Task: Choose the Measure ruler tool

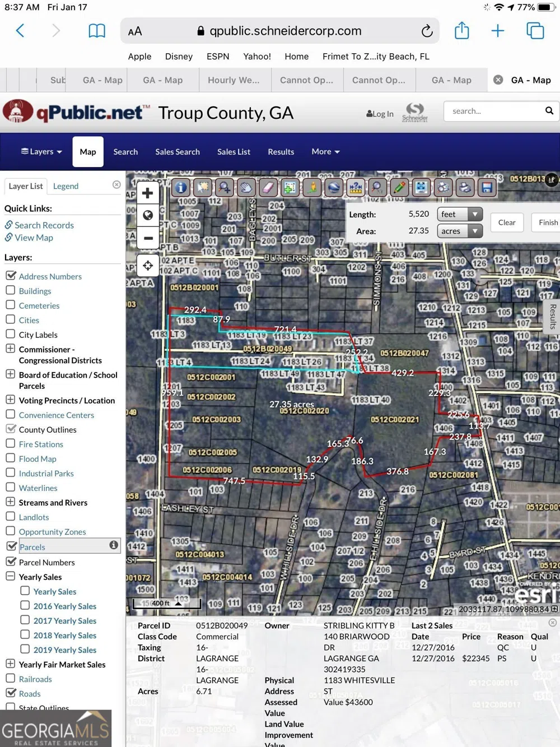Action: 356,188
